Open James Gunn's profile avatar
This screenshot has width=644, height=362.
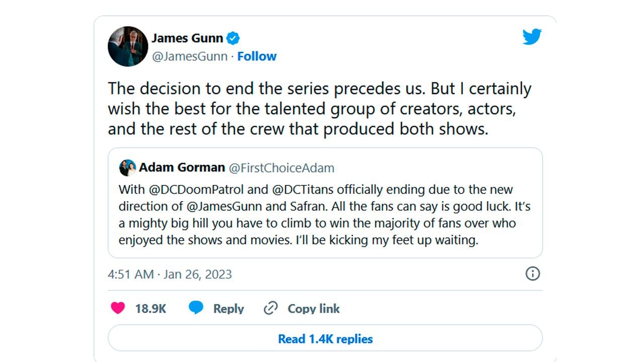[x=128, y=46]
